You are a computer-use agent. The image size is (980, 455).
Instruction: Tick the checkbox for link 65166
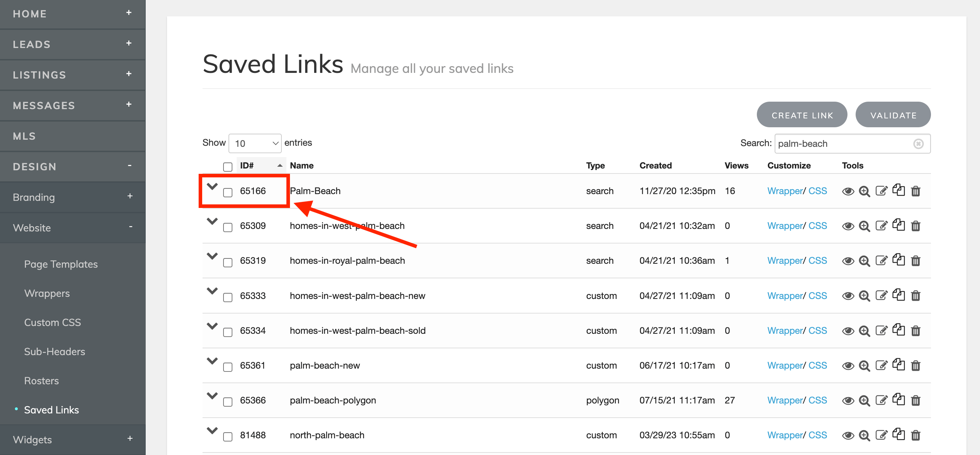point(227,193)
